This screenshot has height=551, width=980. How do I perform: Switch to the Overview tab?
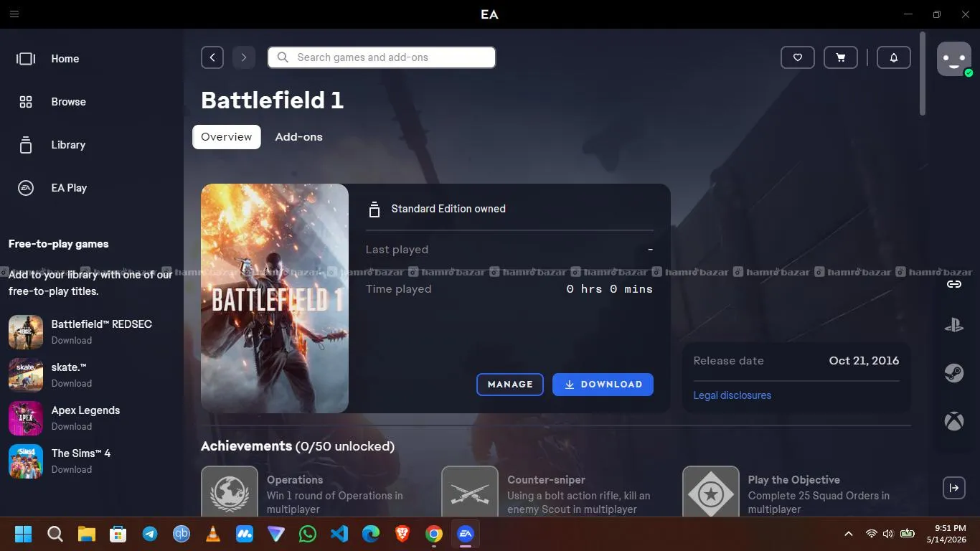(227, 137)
